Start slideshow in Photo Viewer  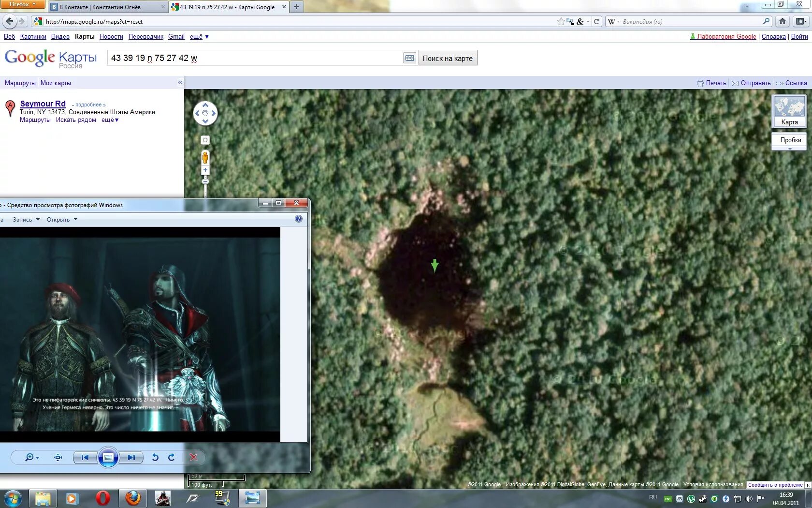tap(108, 457)
